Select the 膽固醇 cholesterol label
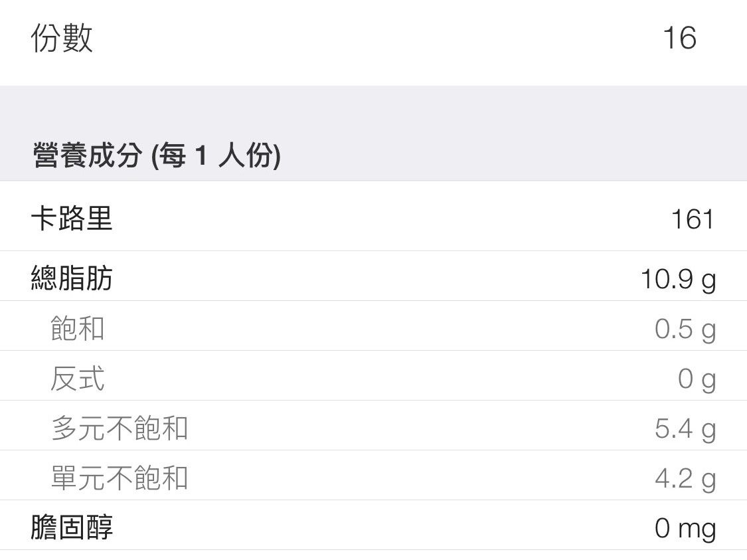The width and height of the screenshot is (747, 560). [x=72, y=528]
